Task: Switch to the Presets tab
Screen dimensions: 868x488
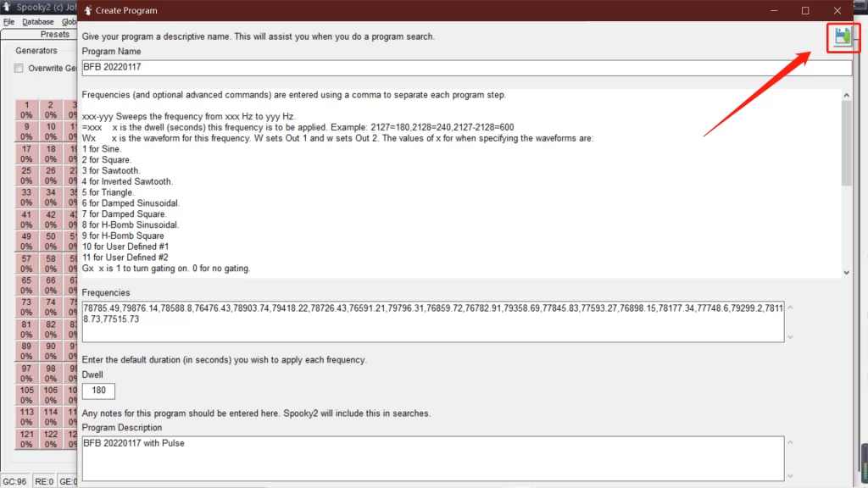Action: (55, 35)
